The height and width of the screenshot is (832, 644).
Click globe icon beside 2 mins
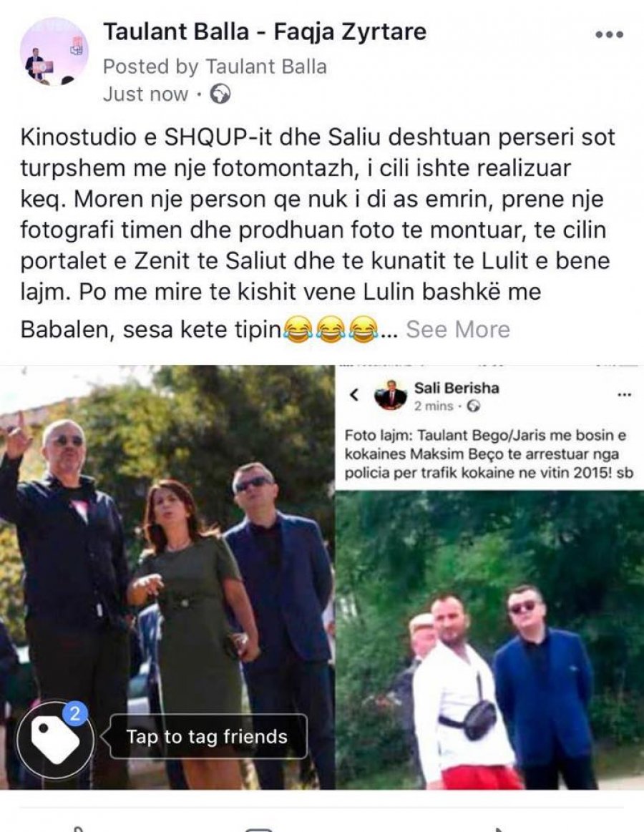pyautogui.click(x=474, y=406)
